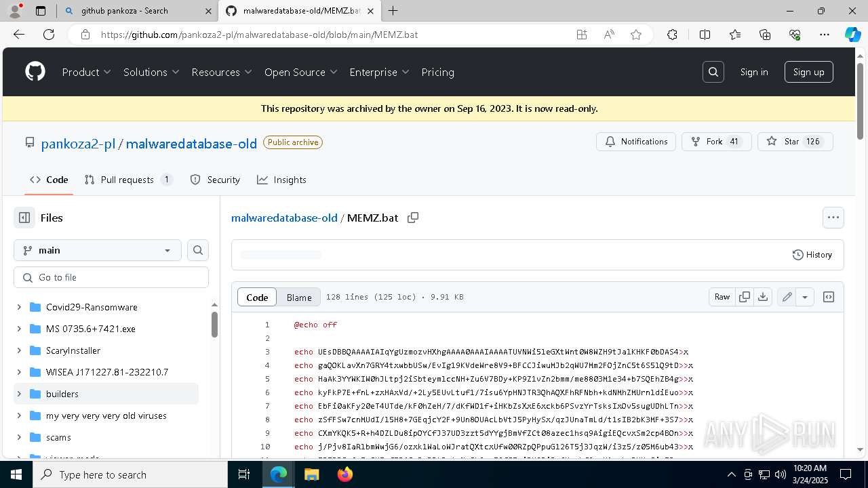Open Edge tab actions menu icon
The width and height of the screenshot is (868, 488).
[41, 11]
